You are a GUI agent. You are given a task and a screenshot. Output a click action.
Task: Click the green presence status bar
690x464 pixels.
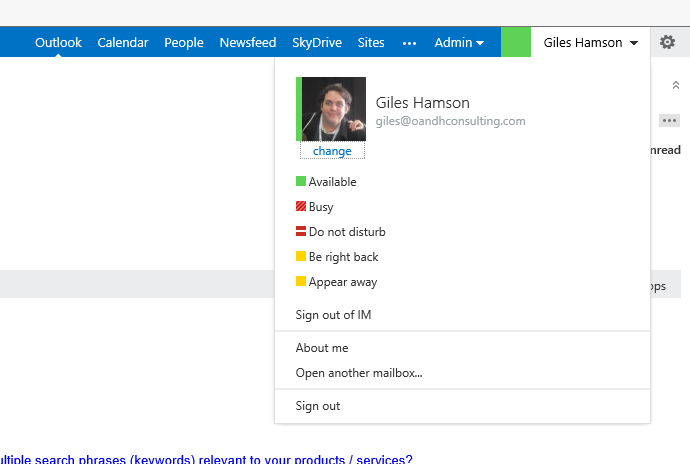click(x=516, y=43)
